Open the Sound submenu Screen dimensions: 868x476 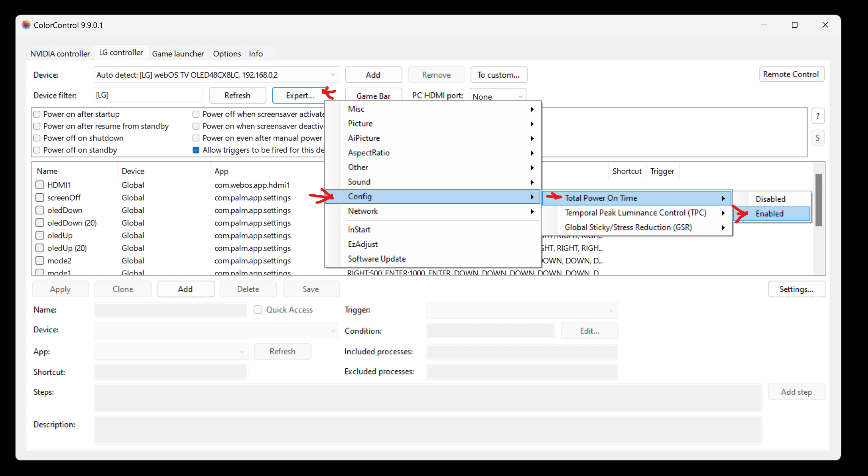pos(432,182)
